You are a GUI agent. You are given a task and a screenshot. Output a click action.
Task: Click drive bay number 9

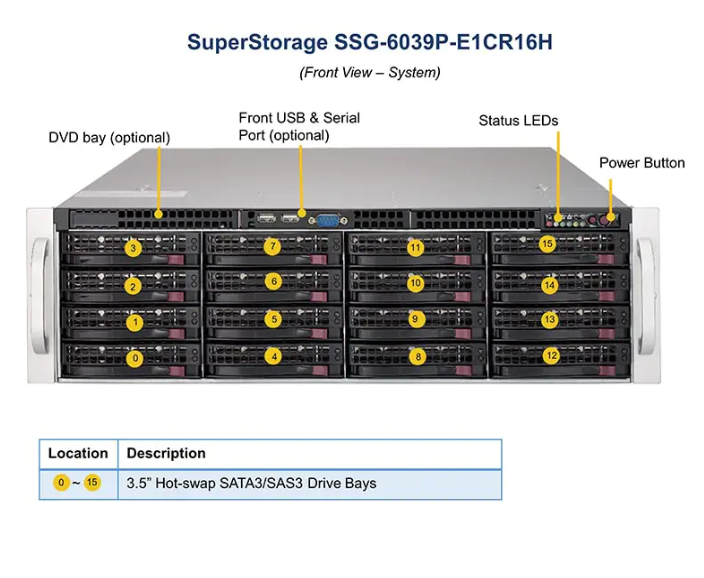click(x=415, y=319)
